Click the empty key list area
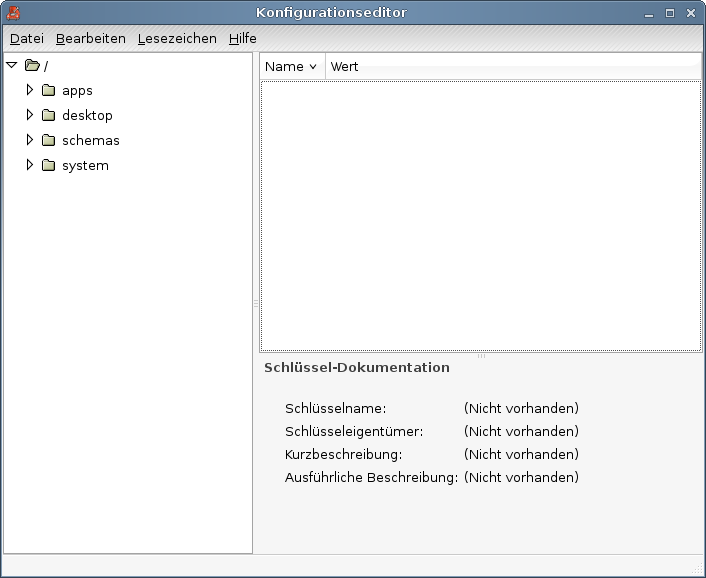 pos(480,216)
